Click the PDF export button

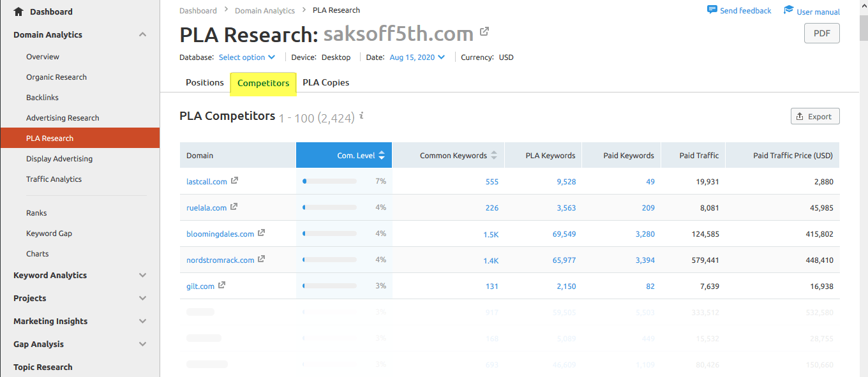pos(821,33)
